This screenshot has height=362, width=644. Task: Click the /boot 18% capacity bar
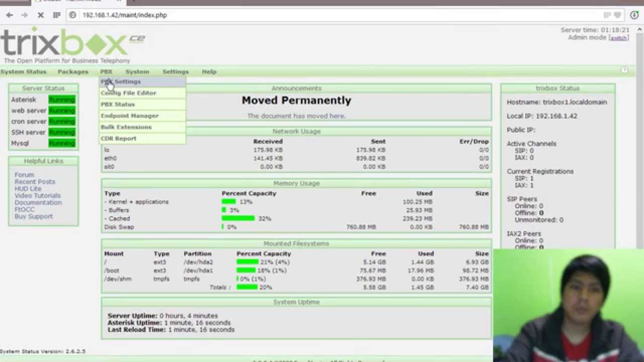[246, 270]
